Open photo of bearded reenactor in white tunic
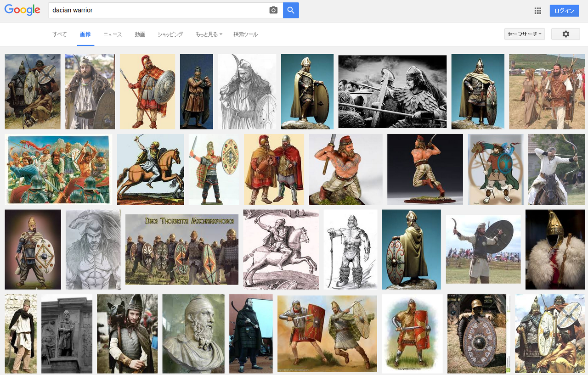Viewport: 588px width, 375px height. click(90, 92)
